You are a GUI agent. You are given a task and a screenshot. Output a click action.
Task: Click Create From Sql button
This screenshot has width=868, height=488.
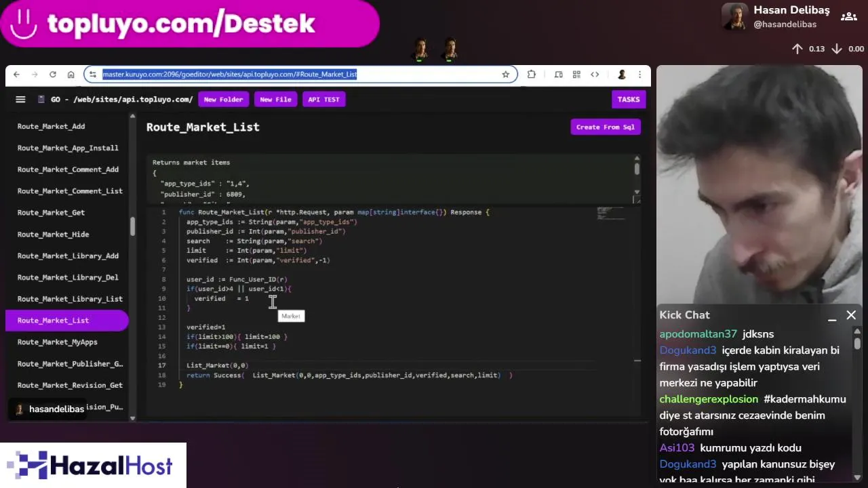(x=606, y=127)
